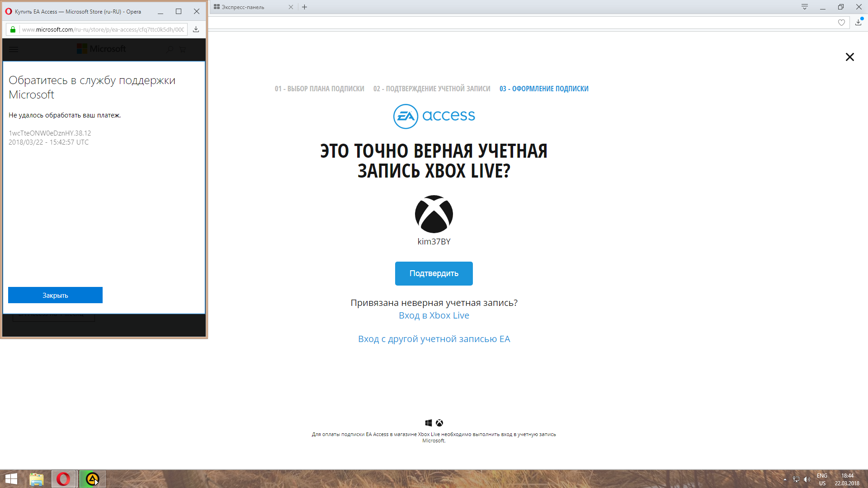
Task: Select step 01 Выбор плана подписки
Action: click(x=319, y=89)
